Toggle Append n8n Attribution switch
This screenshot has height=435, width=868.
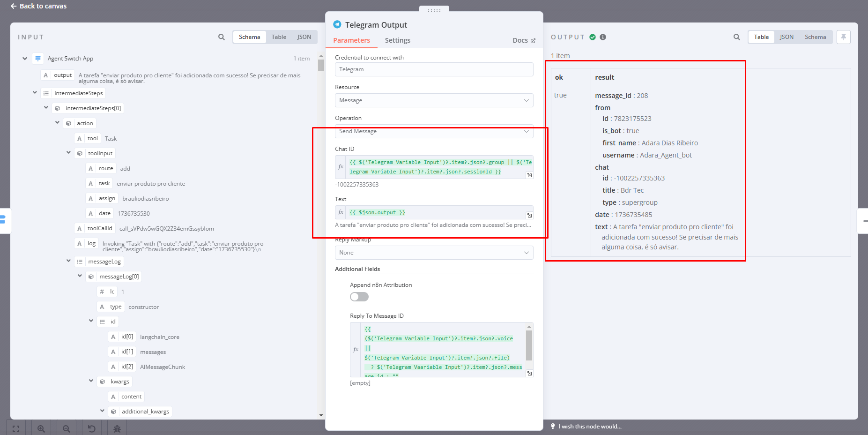359,297
